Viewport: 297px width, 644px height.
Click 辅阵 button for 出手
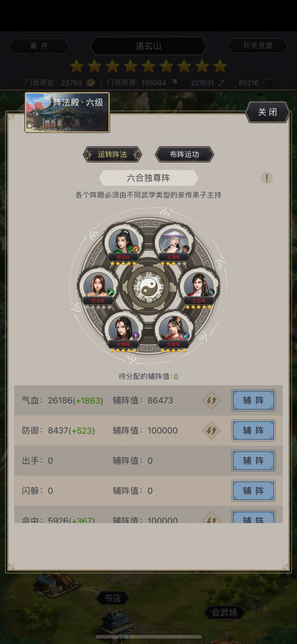coord(253,460)
